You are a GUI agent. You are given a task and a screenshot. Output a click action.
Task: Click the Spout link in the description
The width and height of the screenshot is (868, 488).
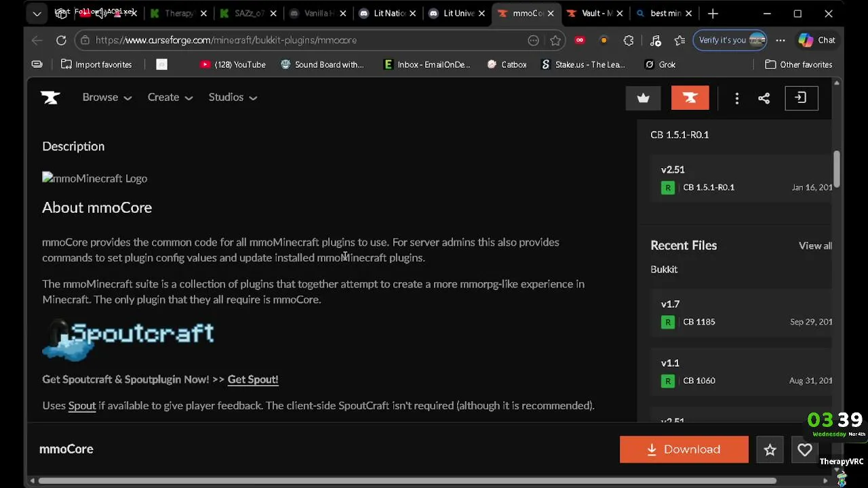point(82,406)
